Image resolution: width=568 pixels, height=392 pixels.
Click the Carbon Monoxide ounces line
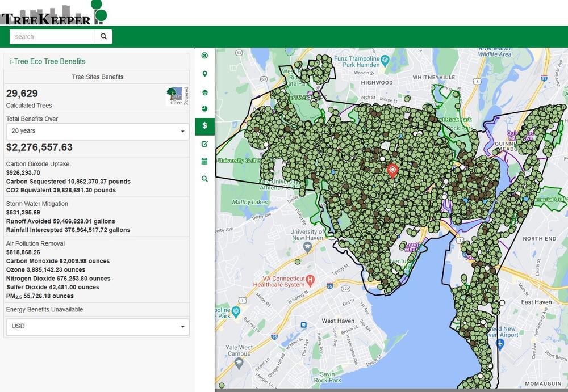tap(58, 261)
